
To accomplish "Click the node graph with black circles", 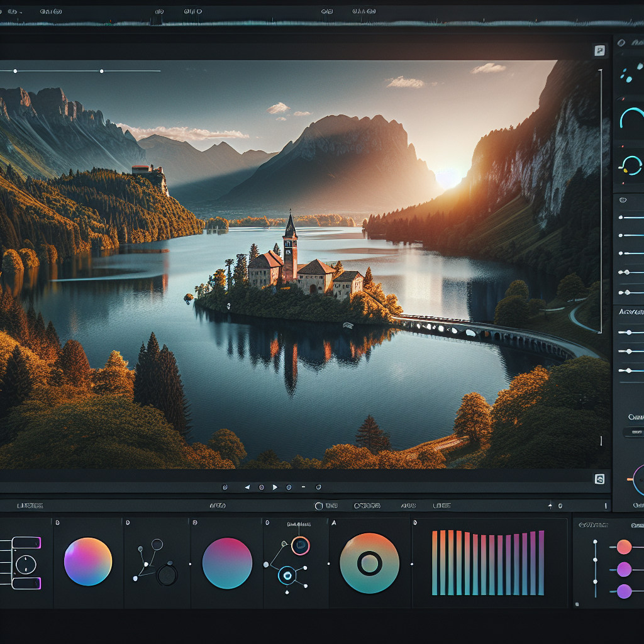I will coord(157,563).
